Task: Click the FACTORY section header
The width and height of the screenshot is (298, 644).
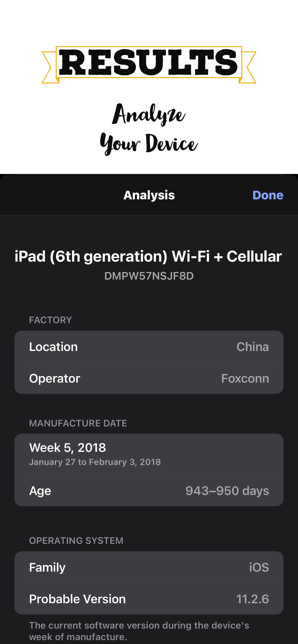Action: 50,320
